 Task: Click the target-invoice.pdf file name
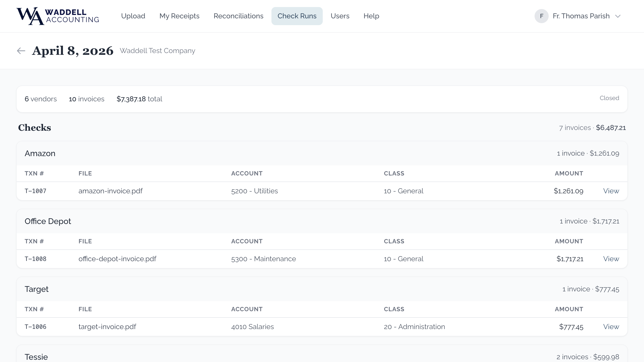(107, 327)
